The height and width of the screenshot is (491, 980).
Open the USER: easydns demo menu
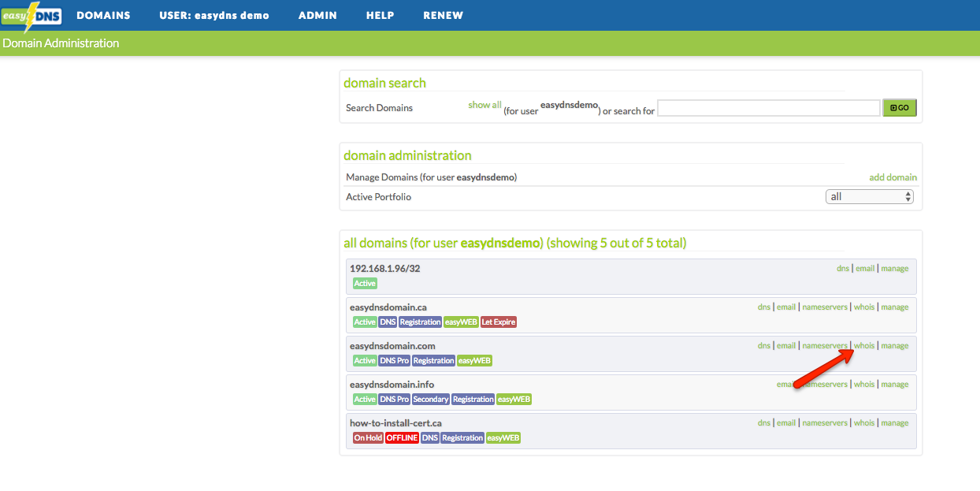pos(214,16)
